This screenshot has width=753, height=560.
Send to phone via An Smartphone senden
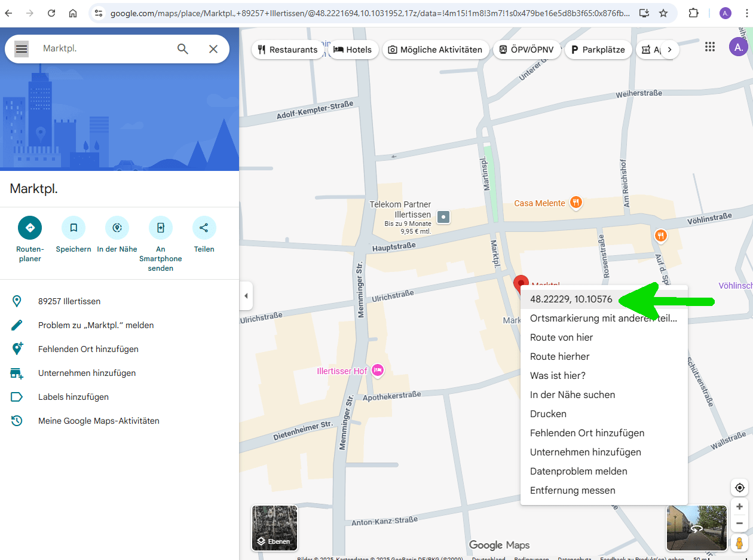point(161,228)
